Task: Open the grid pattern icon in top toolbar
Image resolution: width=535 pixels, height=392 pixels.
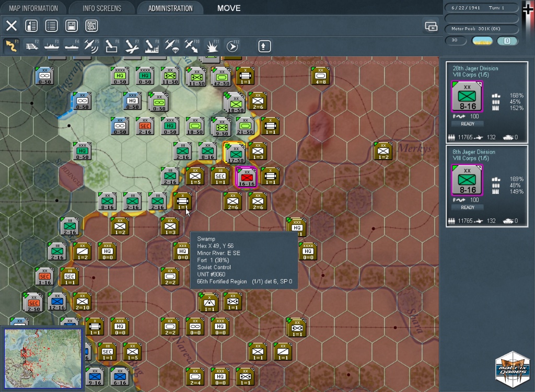Action: [x=91, y=26]
